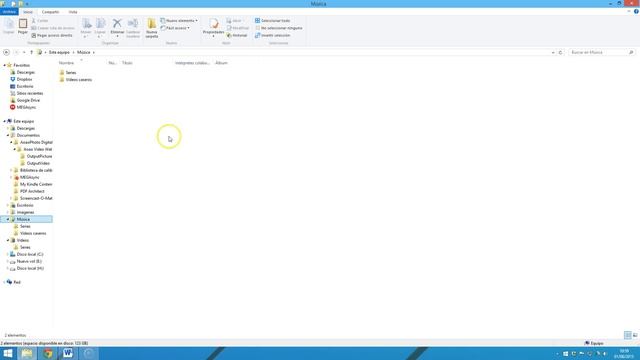Screen dimensions: 640x360
Task: Open Chrome from the taskbar
Action: (48, 353)
